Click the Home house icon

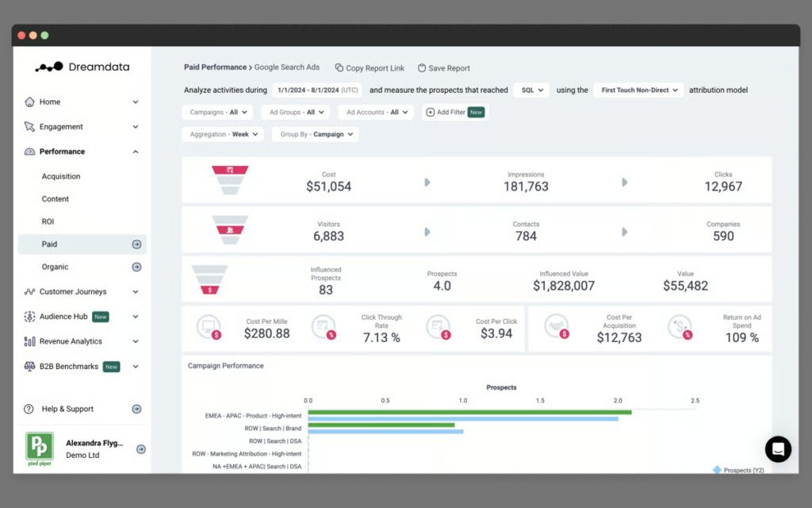click(x=29, y=102)
